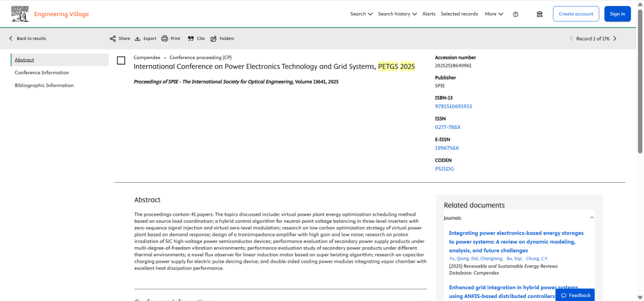The image size is (644, 301).
Task: Click the E-ISSN link 1996756X
Action: (x=447, y=148)
